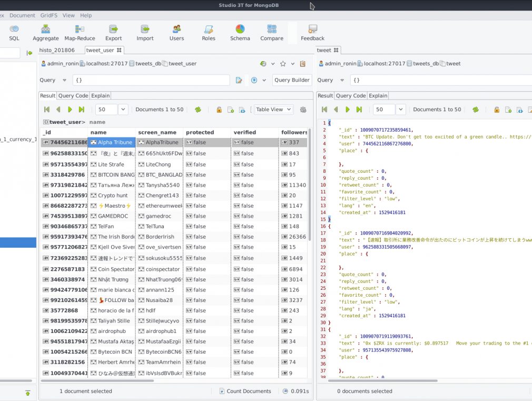Image resolution: width=532 pixels, height=401 pixels.
Task: Go to previous page in tweet_user results
Action: pos(58,109)
